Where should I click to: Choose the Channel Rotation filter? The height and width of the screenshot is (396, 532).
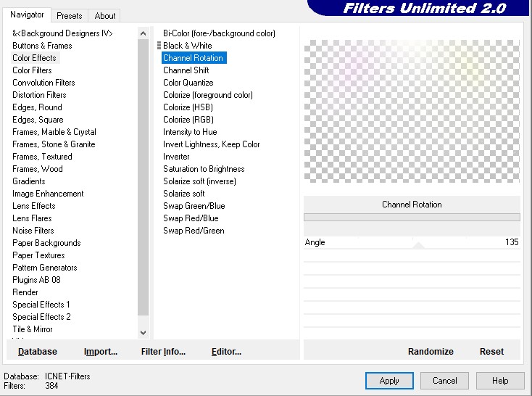pyautogui.click(x=194, y=58)
